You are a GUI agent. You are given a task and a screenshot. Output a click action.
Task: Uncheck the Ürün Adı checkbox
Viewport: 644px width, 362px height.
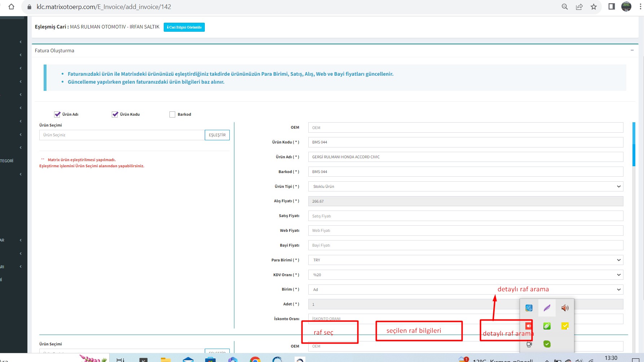(x=57, y=114)
